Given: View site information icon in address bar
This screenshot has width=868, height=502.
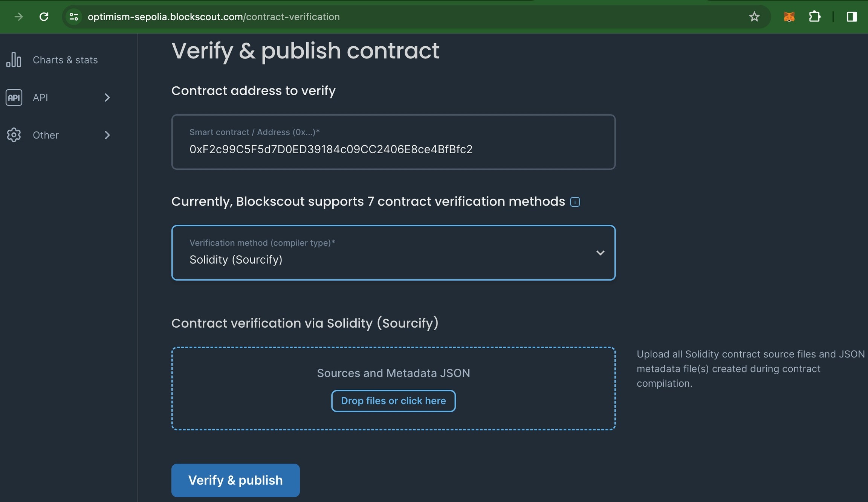Looking at the screenshot, I should [x=74, y=17].
